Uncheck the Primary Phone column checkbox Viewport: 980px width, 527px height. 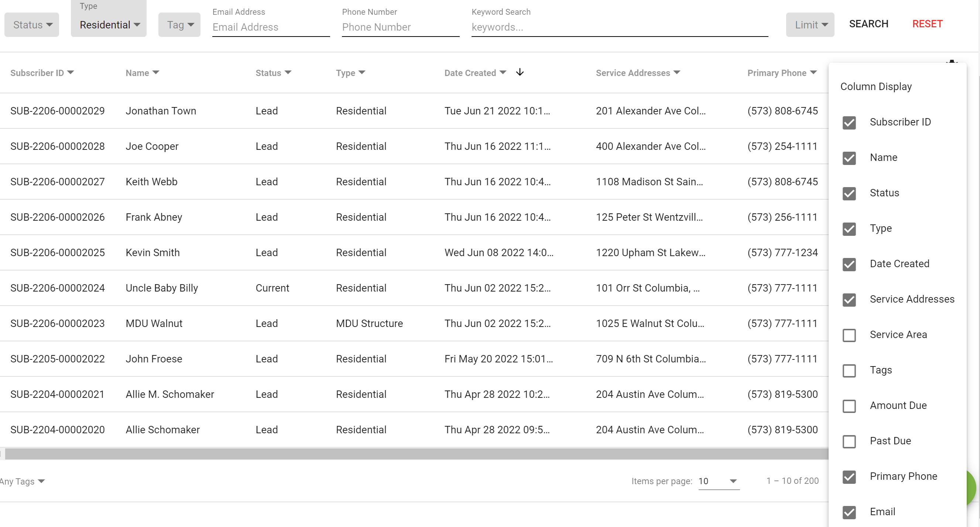pyautogui.click(x=849, y=477)
